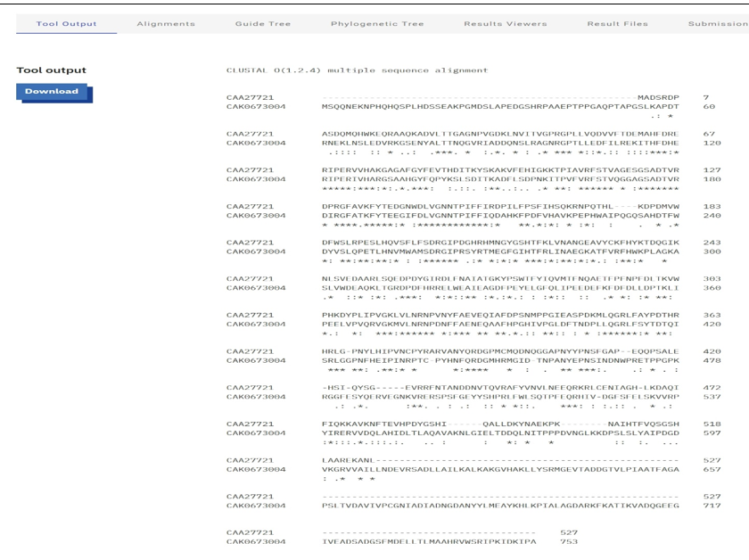Select the Phylogenetic Tree tab
The height and width of the screenshot is (560, 749).
(x=377, y=24)
